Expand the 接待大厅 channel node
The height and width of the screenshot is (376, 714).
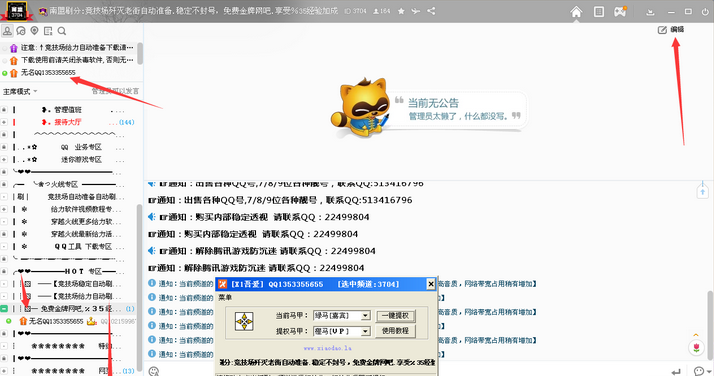(4, 122)
